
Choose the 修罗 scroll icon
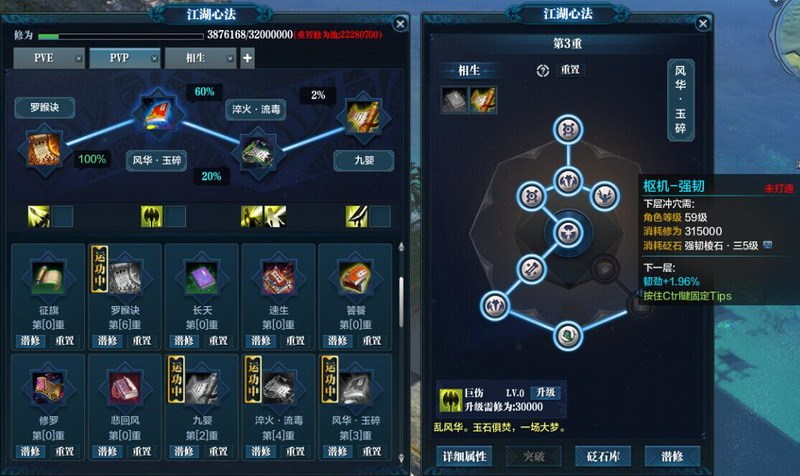(47, 389)
